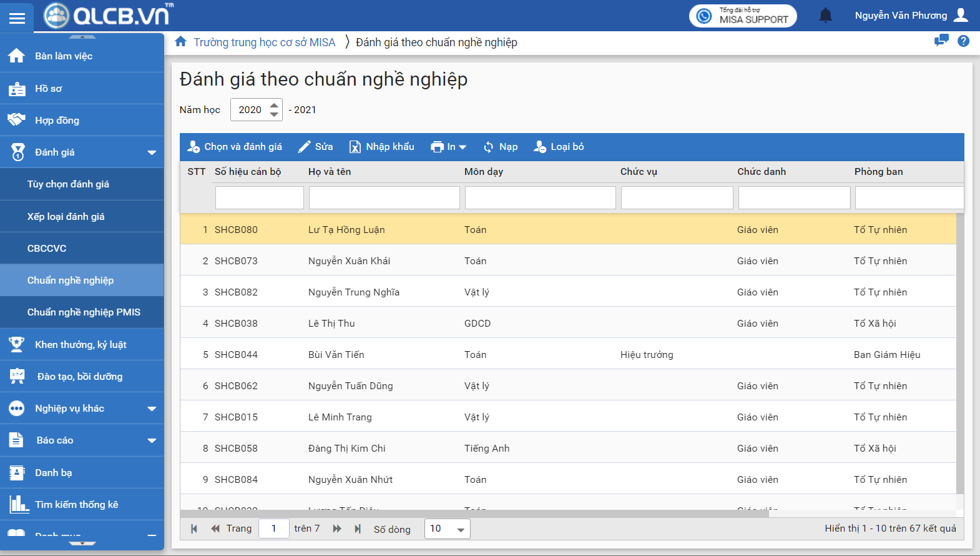Collapse the Đánh giá sidebar section

pos(152,152)
